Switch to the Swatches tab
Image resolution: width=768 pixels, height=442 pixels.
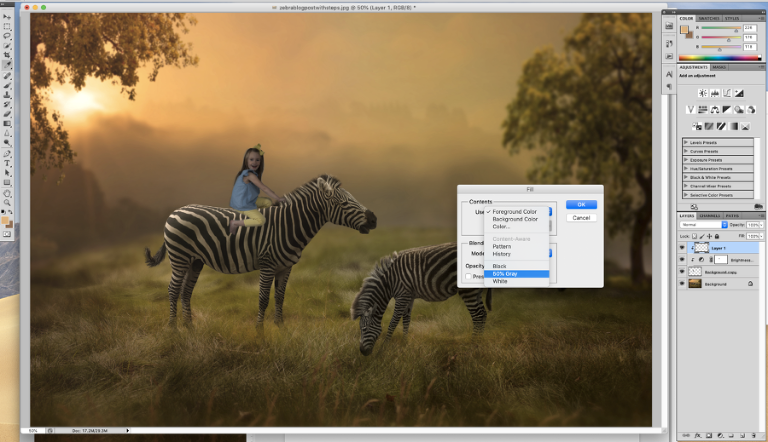[x=709, y=18]
